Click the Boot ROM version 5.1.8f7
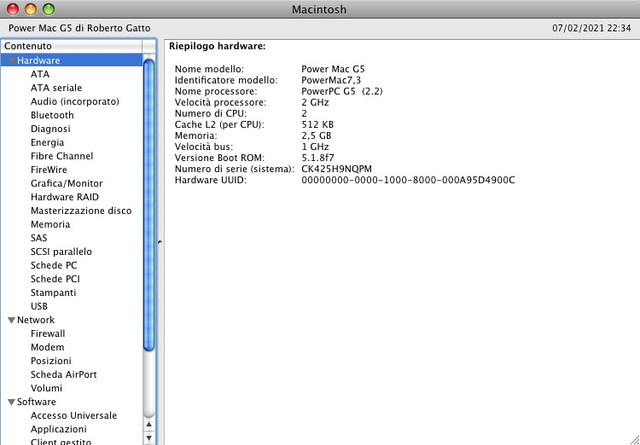The height and width of the screenshot is (445, 640). click(318, 158)
